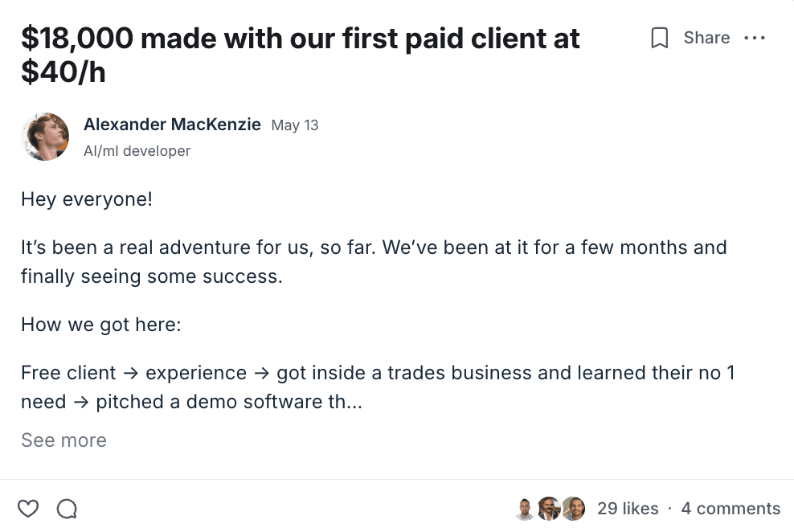Click the truncated 'Free client → experience' paragraph
Screen dimensions: 794x532
(378, 387)
